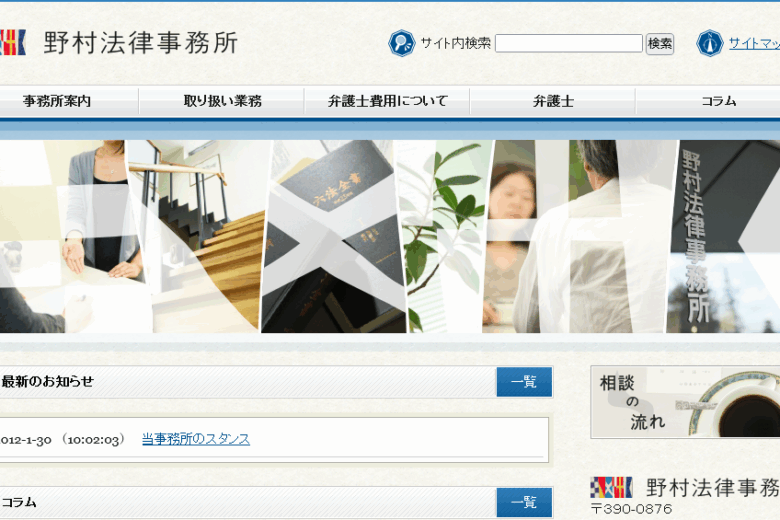Click 一覧 button beside 最新のお知らせ
This screenshot has height=520, width=780.
(x=524, y=382)
